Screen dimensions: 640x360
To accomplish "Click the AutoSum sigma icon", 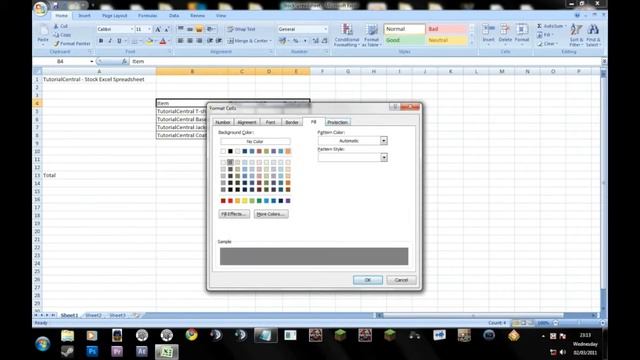I will point(539,26).
